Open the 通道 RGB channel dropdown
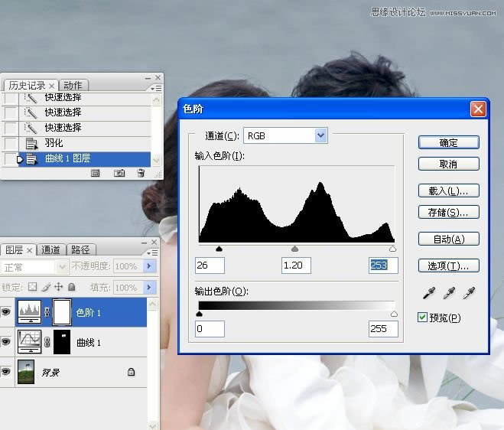Image resolution: width=504 pixels, height=430 pixels. pyautogui.click(x=320, y=135)
